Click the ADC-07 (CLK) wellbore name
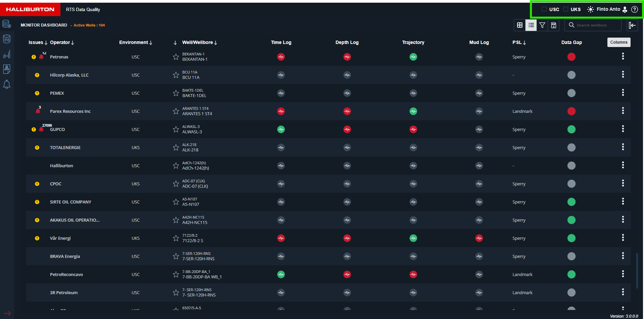This screenshot has width=644, height=319. tap(195, 186)
